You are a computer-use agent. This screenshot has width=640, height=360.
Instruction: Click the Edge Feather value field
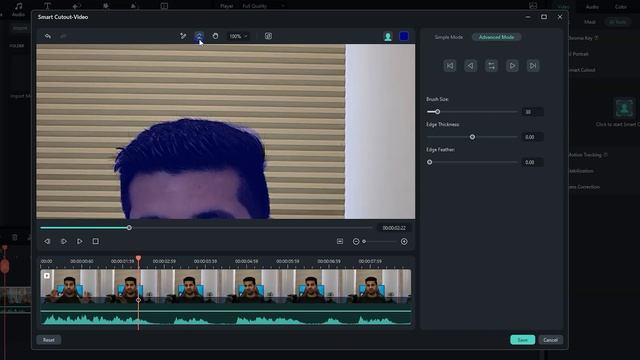(532, 162)
